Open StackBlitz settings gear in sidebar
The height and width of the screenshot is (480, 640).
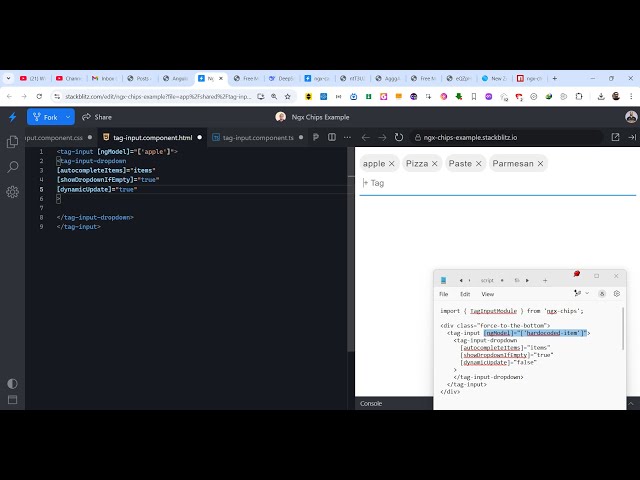point(12,191)
